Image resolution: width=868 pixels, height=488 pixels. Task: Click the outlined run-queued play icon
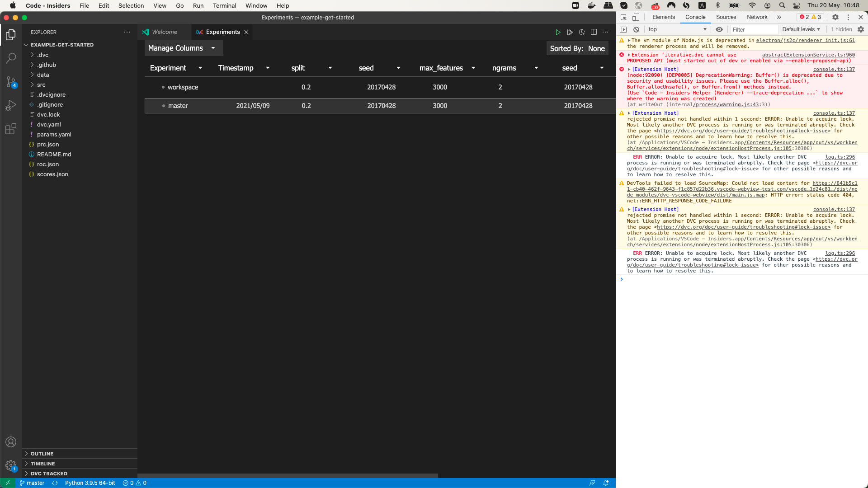pos(570,32)
